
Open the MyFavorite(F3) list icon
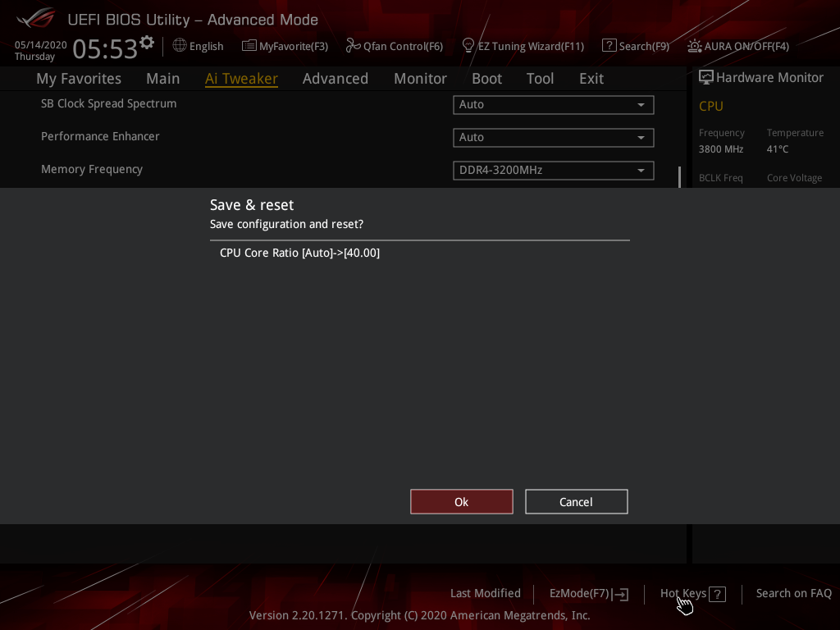tap(249, 46)
